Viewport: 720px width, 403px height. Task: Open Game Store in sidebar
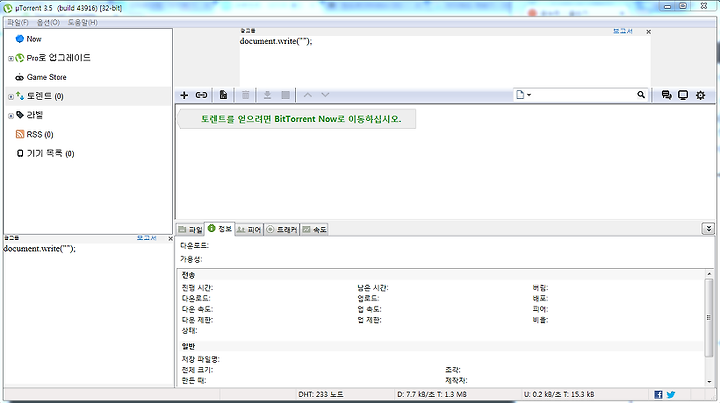[46, 77]
